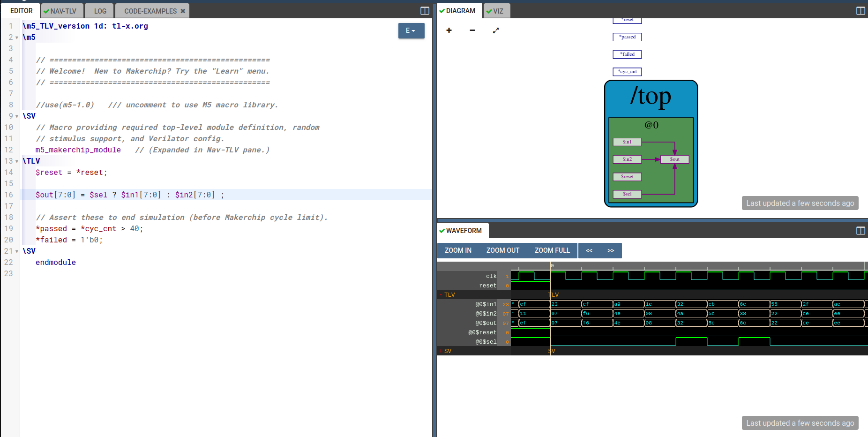This screenshot has height=437, width=868.
Task: Collapse the \SV region at line 9
Action: pos(17,116)
